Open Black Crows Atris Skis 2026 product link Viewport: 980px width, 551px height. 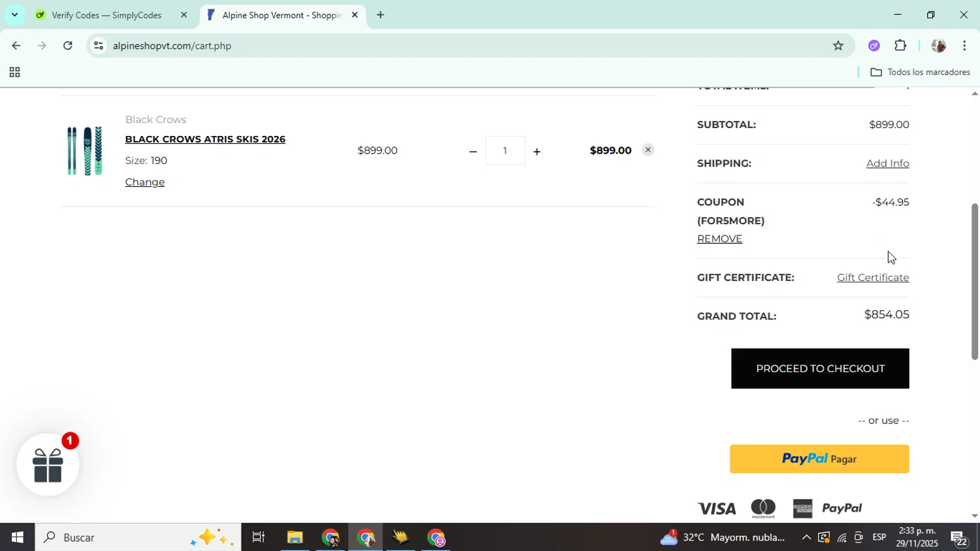pyautogui.click(x=205, y=139)
